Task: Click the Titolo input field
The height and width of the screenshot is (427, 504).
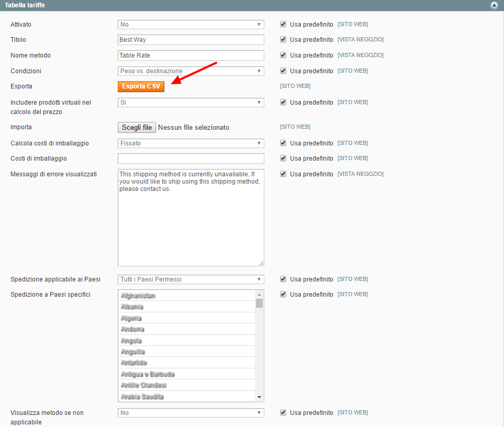Action: 191,40
